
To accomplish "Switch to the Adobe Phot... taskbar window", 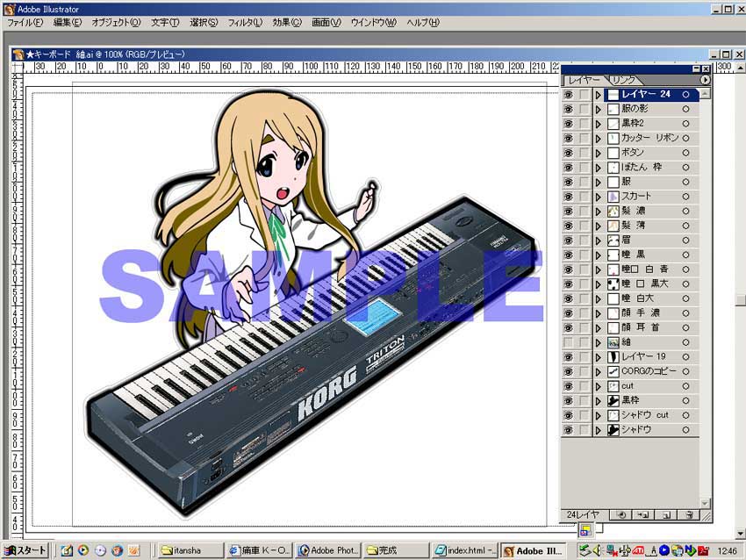I will tap(328, 550).
